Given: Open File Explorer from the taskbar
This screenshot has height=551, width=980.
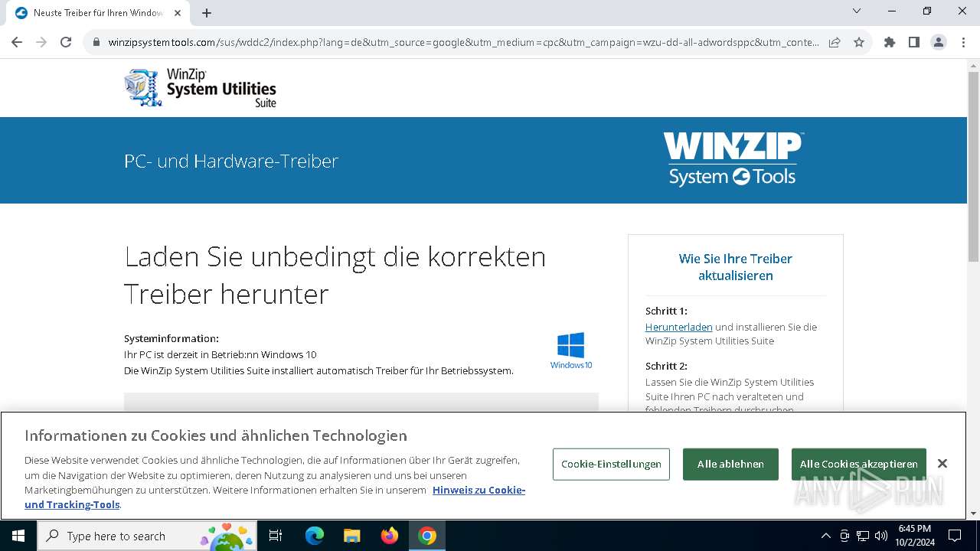Looking at the screenshot, I should 352,536.
